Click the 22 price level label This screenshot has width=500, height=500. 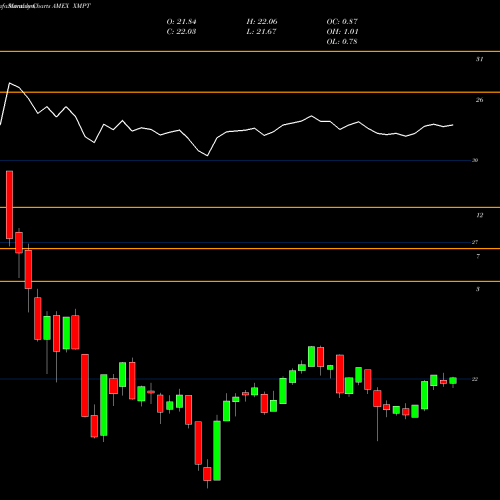click(x=475, y=379)
